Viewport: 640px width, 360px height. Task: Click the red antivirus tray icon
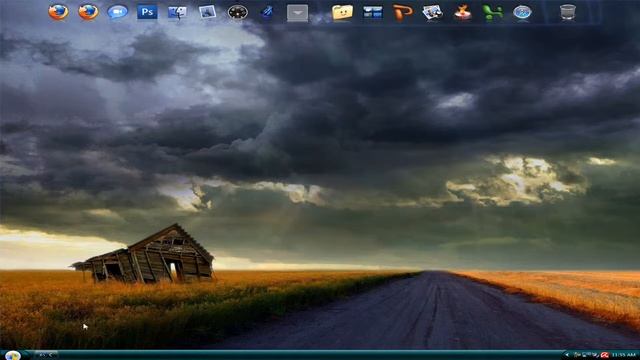[x=605, y=356]
